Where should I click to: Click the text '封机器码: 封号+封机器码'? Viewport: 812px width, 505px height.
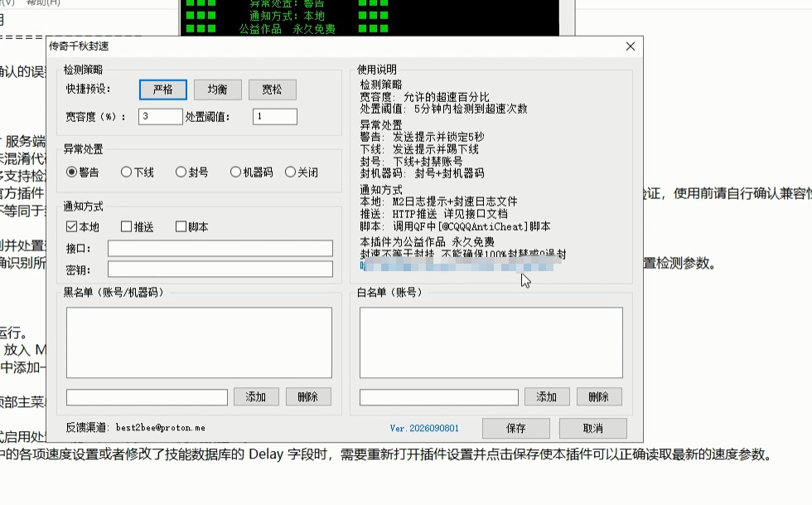(x=422, y=173)
